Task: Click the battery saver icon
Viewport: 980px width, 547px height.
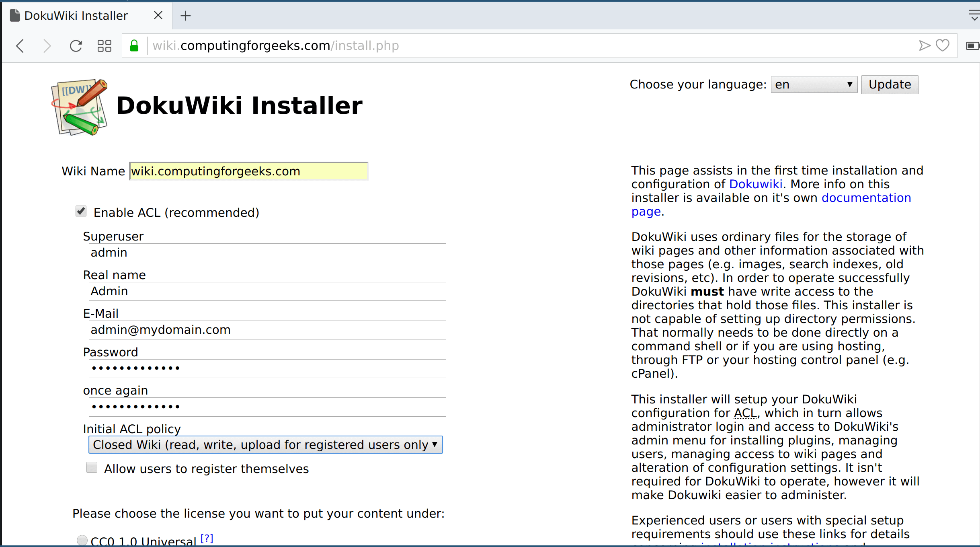Action: click(972, 46)
